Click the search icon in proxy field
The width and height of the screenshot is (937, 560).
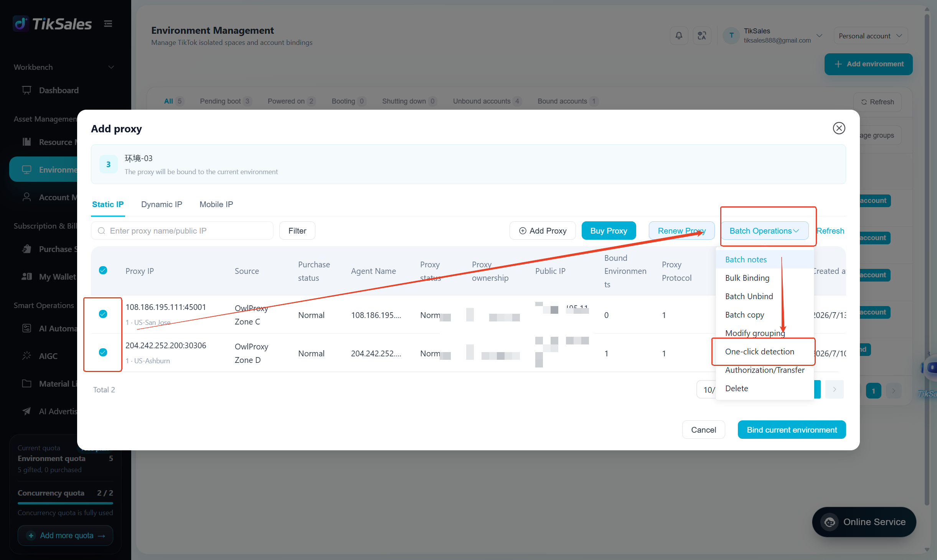point(101,231)
